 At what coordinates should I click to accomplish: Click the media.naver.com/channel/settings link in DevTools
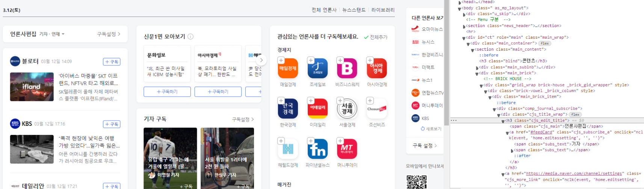574,174
